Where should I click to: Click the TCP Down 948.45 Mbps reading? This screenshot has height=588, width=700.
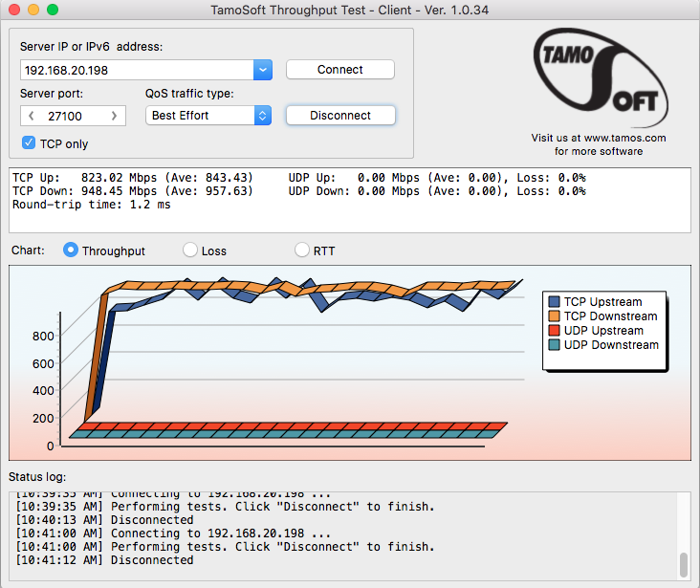pos(133,191)
